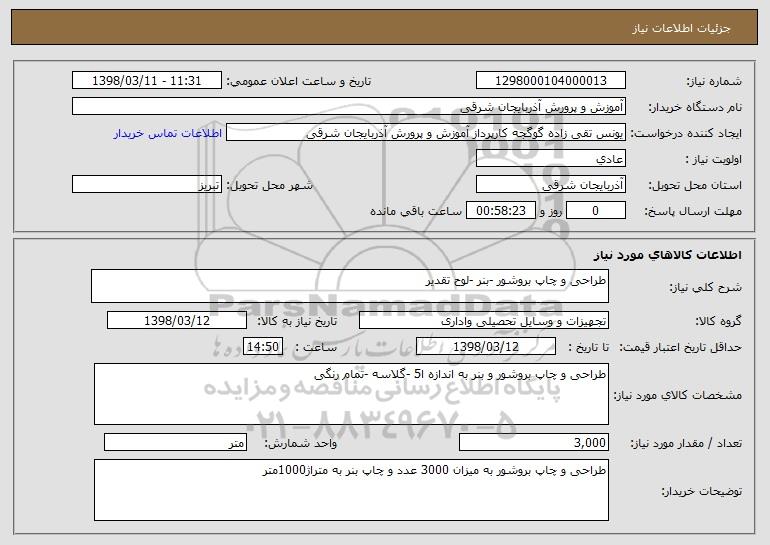Select the تاریخ نیاز به کالا field 1398/03/12
770x545 pixels.
(177, 321)
